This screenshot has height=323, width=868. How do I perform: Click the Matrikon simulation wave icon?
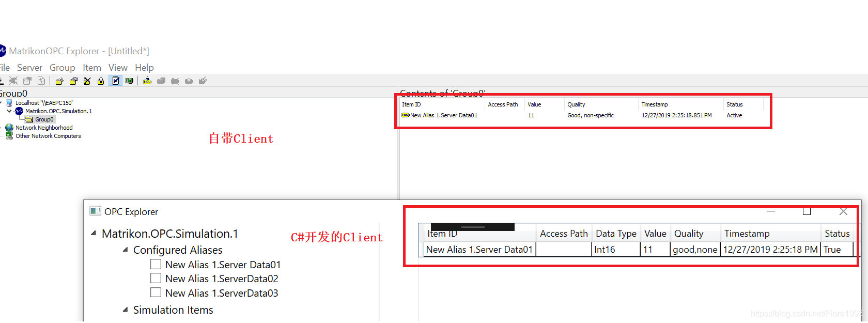pyautogui.click(x=19, y=111)
